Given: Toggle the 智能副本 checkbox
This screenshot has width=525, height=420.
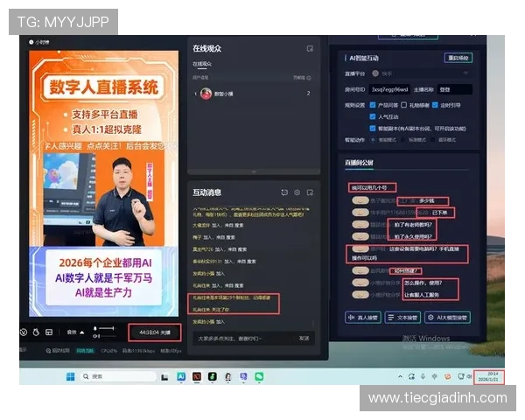Looking at the screenshot, I should [373, 129].
